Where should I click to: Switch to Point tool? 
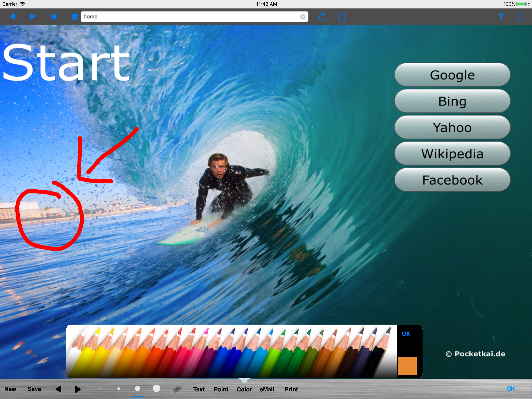[x=221, y=389]
